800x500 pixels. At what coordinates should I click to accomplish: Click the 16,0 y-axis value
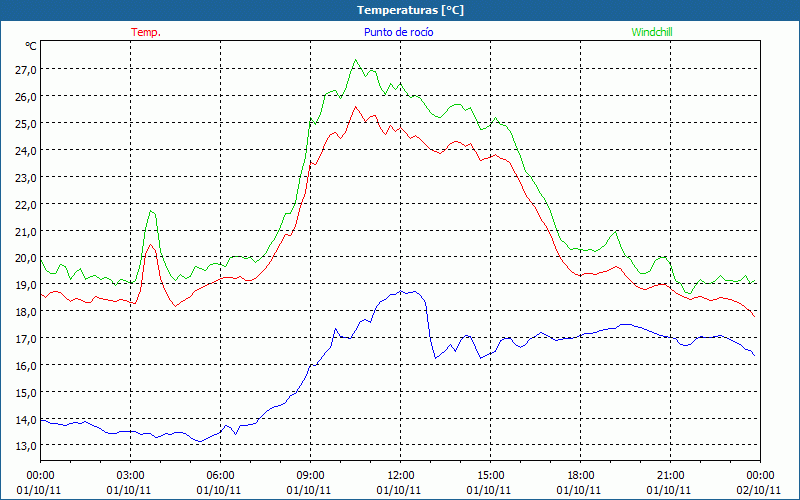[x=26, y=366]
